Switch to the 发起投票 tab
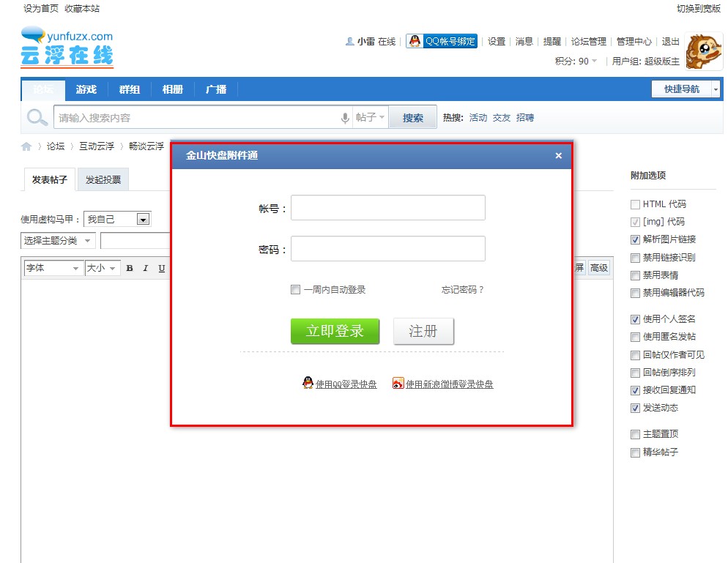This screenshot has height=563, width=728. tap(103, 179)
